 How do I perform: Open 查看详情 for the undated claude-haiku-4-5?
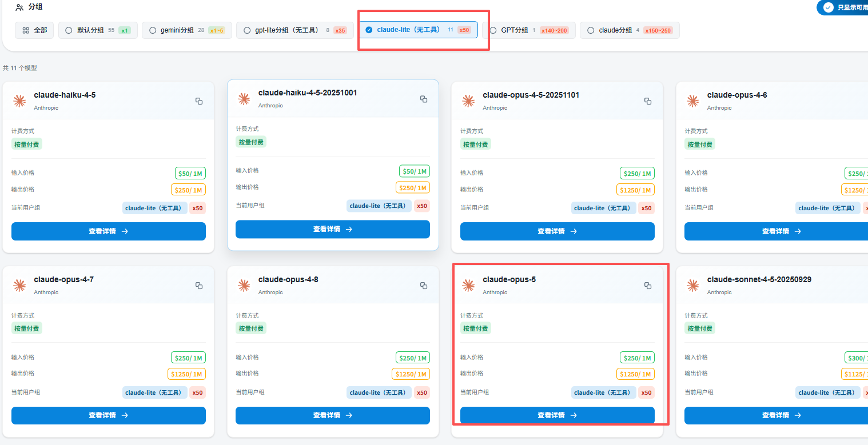(109, 231)
